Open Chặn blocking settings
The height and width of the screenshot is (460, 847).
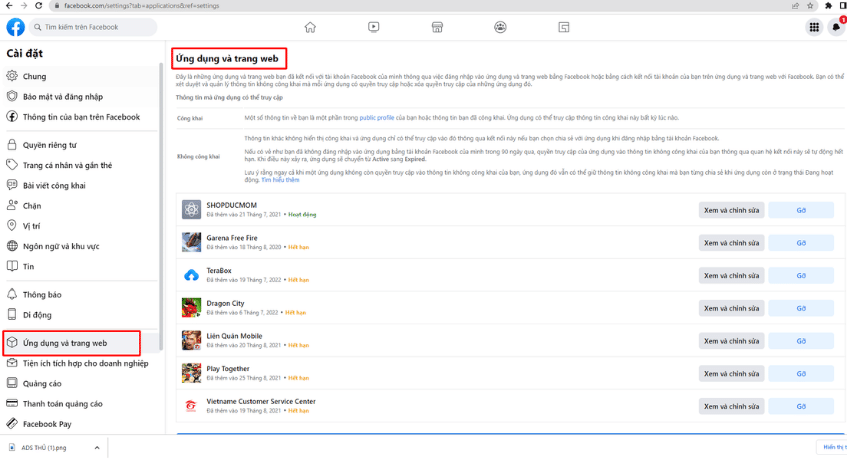point(81,206)
